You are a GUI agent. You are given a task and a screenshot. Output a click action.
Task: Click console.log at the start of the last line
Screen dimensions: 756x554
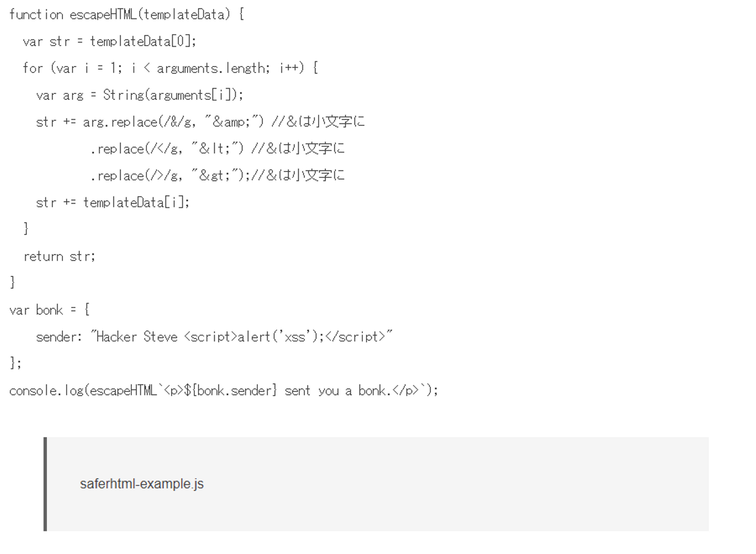[46, 391]
